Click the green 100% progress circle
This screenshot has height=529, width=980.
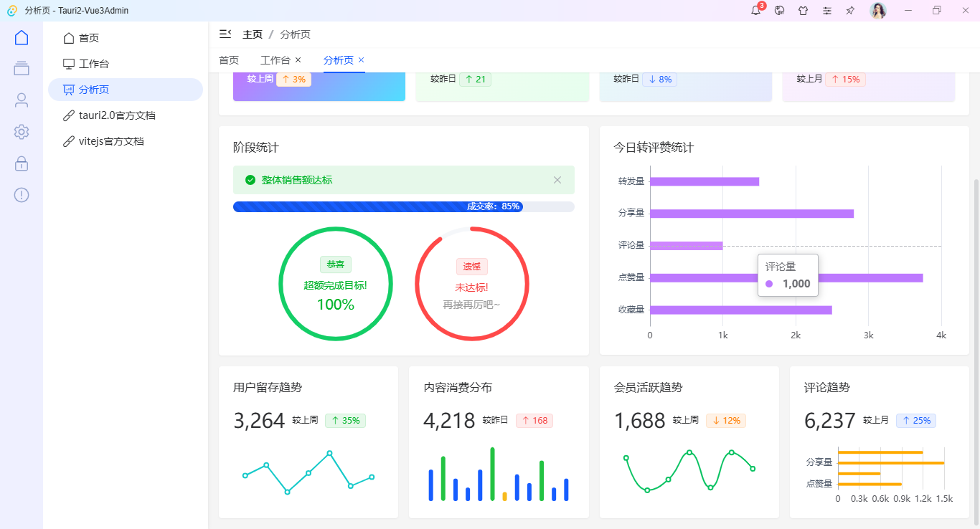pos(336,284)
